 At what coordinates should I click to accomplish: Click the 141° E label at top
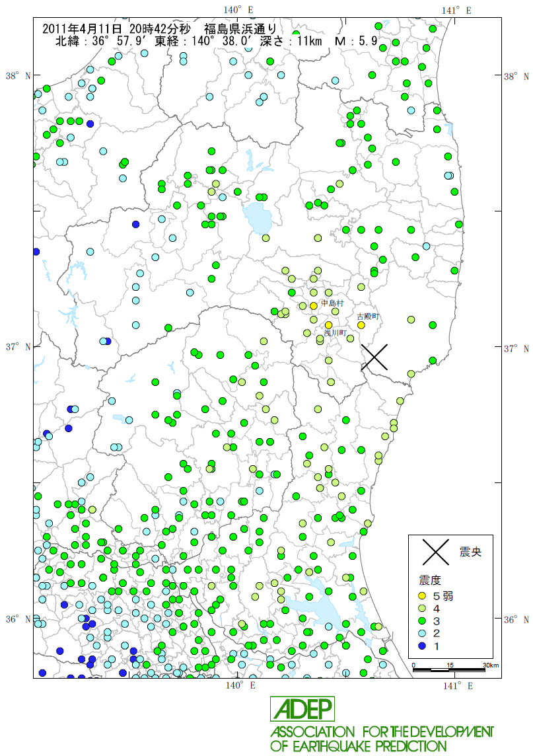point(457,10)
